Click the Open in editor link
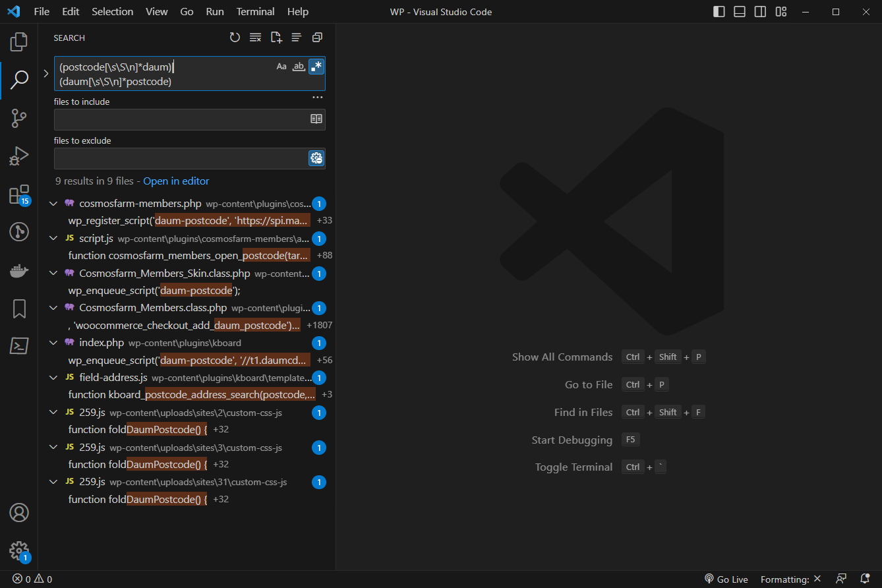This screenshot has height=588, width=882. [176, 181]
